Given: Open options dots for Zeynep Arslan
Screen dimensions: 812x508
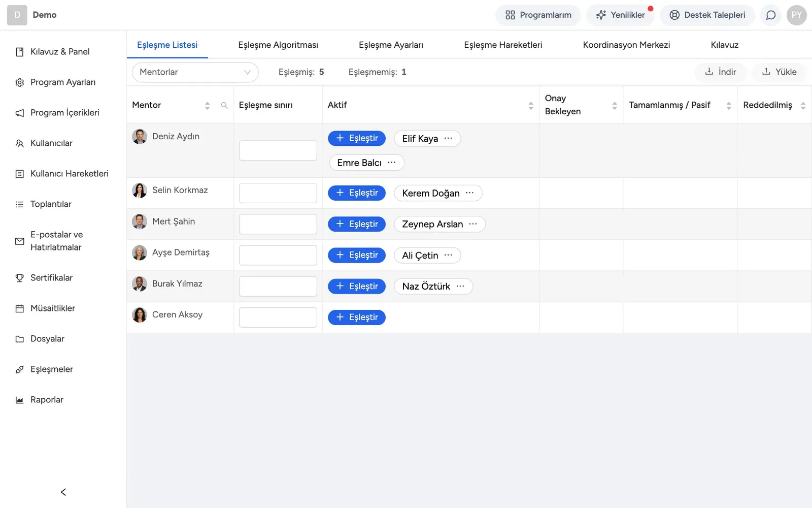Looking at the screenshot, I should point(473,224).
